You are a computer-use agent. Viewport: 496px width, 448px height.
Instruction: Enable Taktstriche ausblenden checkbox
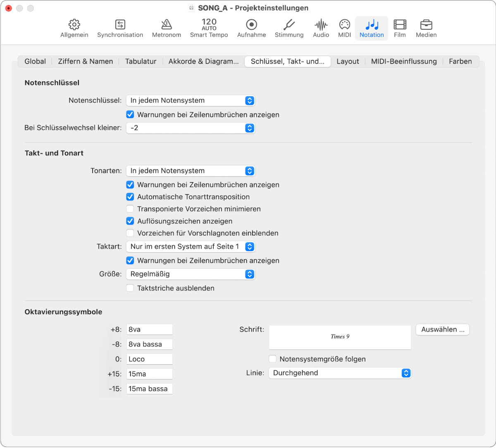click(x=130, y=288)
